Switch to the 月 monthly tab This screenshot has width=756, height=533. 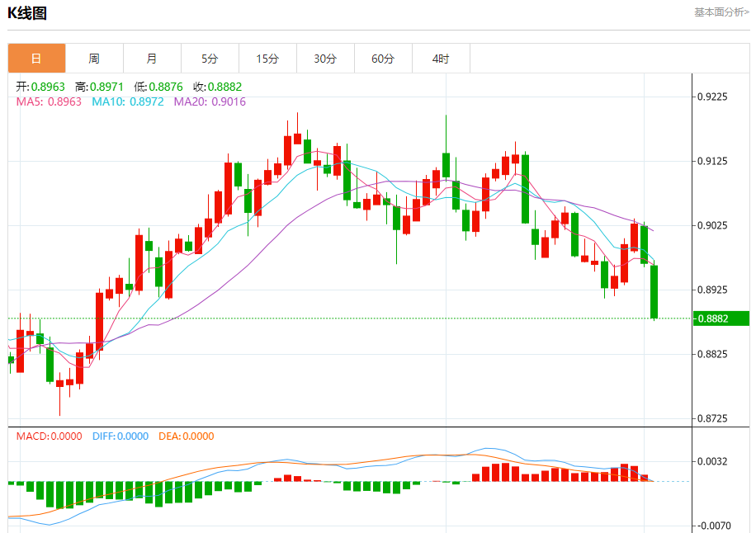tap(153, 59)
